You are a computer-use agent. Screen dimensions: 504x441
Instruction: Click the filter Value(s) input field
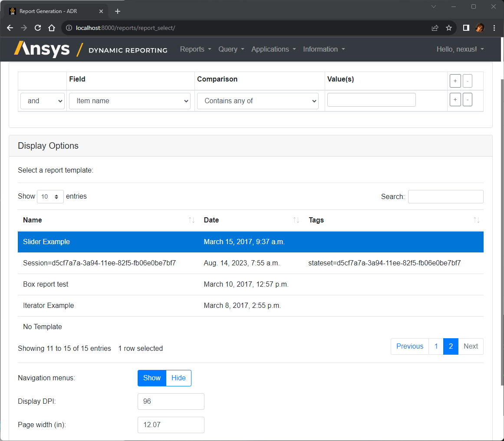[x=371, y=100]
